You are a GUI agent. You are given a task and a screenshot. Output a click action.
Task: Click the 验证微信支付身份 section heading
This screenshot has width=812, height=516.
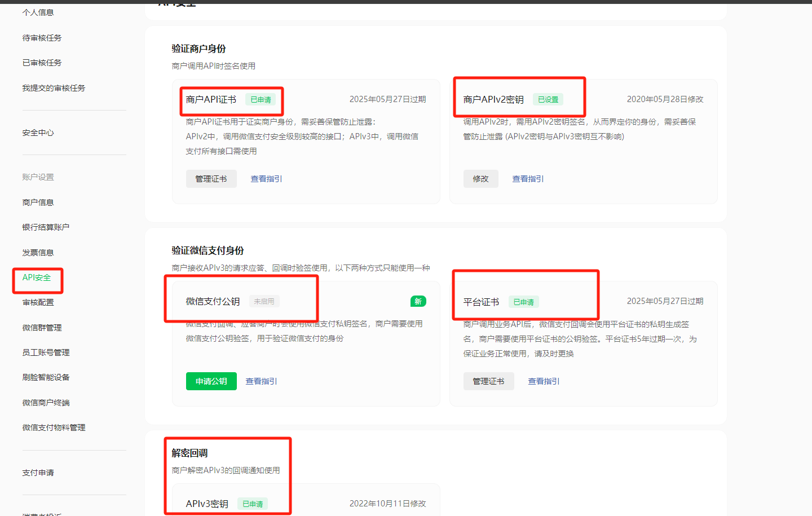pos(208,251)
